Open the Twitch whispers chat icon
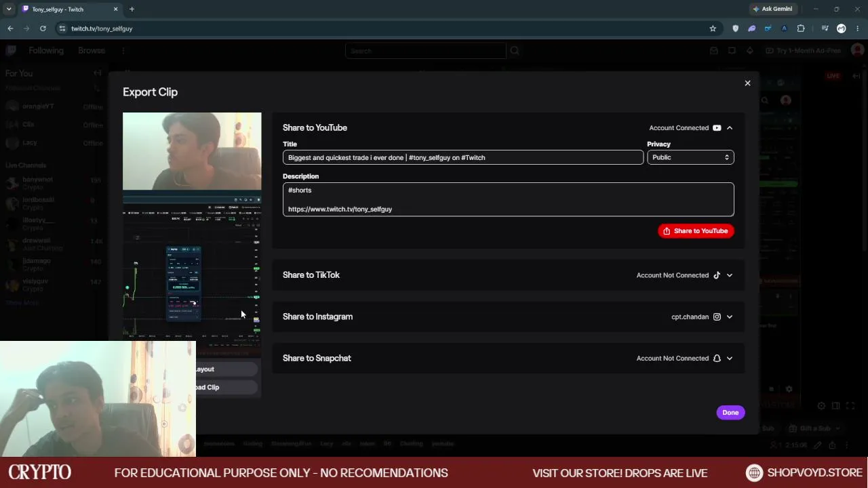 732,51
